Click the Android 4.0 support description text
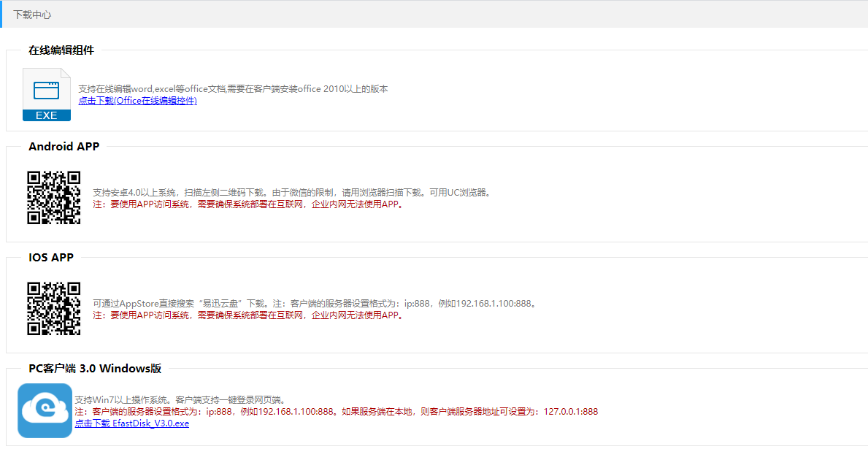This screenshot has width=868, height=468. tap(292, 192)
